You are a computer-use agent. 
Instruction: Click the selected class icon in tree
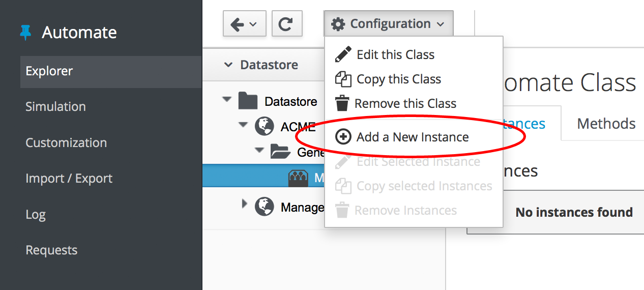298,177
